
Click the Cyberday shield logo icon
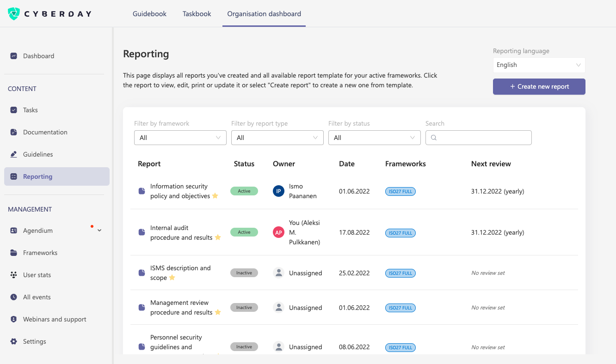14,14
